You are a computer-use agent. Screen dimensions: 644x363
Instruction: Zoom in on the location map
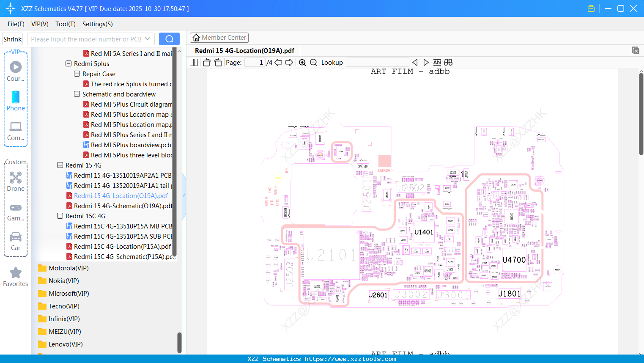click(302, 62)
